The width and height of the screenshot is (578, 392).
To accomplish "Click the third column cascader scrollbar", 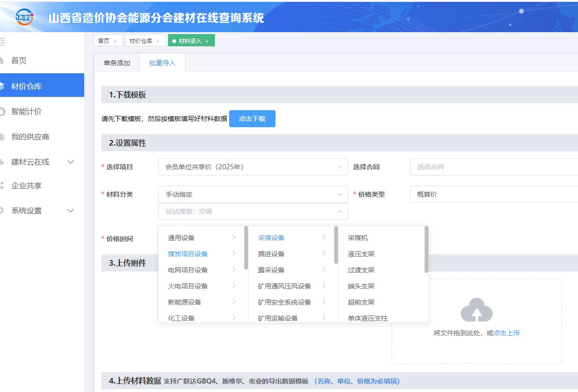I will click(427, 250).
